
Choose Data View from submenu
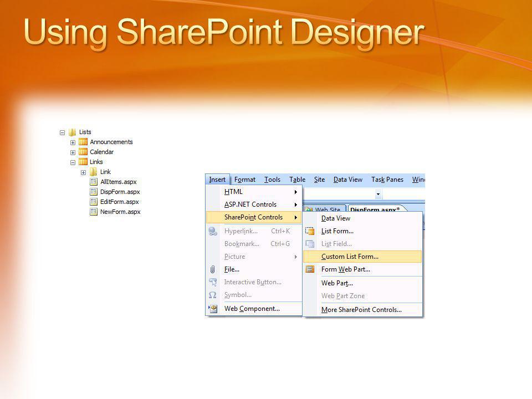pyautogui.click(x=362, y=218)
